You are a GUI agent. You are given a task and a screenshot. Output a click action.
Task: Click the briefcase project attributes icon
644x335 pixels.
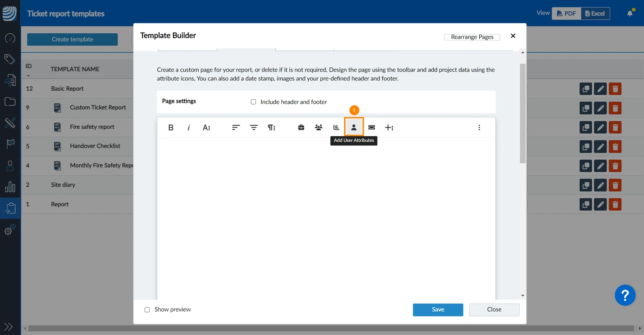tap(301, 127)
